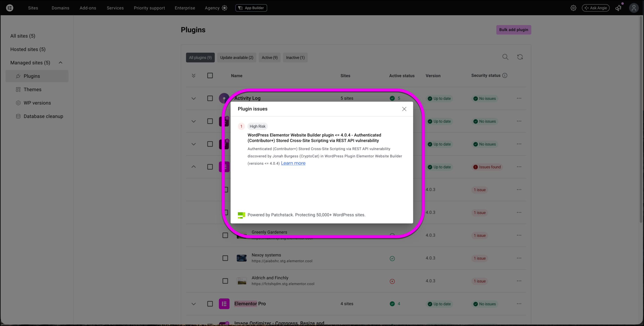This screenshot has height=326, width=644.
Task: Click the 1 issue badge for Nexoy systems
Action: pyautogui.click(x=480, y=258)
